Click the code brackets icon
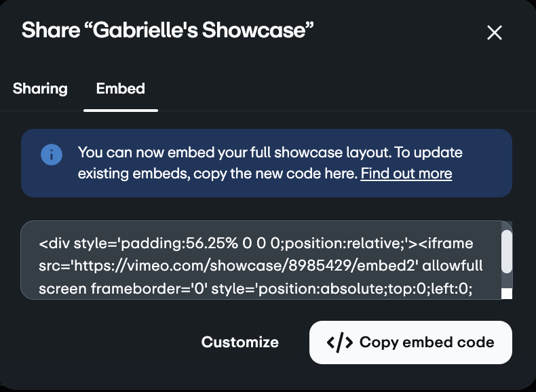This screenshot has height=392, width=536. click(x=339, y=342)
